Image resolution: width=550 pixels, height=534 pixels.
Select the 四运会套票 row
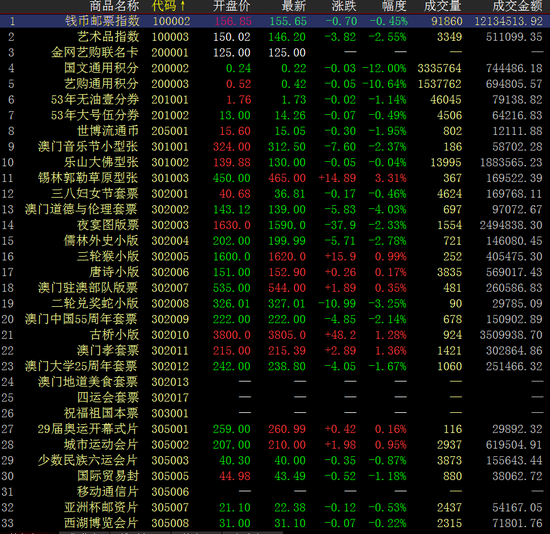click(275, 398)
